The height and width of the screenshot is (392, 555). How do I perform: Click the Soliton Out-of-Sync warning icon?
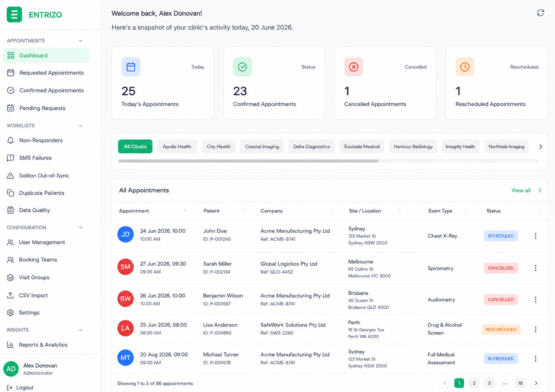(10, 176)
